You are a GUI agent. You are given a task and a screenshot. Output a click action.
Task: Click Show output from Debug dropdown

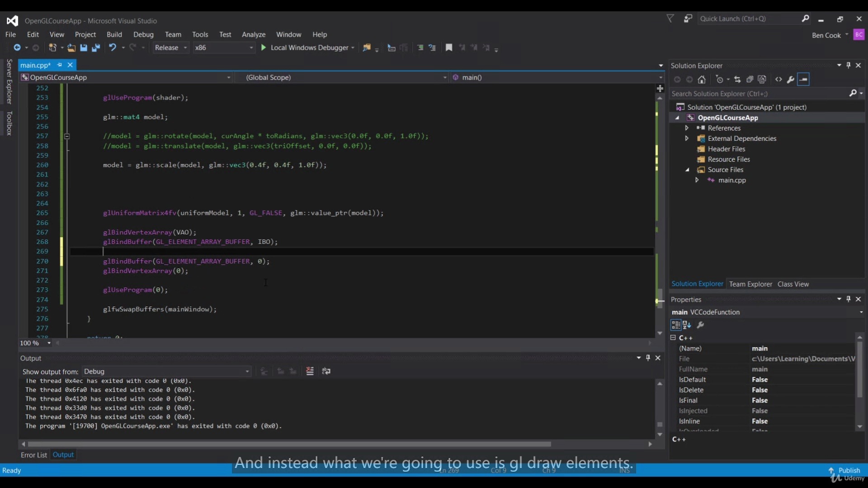pos(166,371)
